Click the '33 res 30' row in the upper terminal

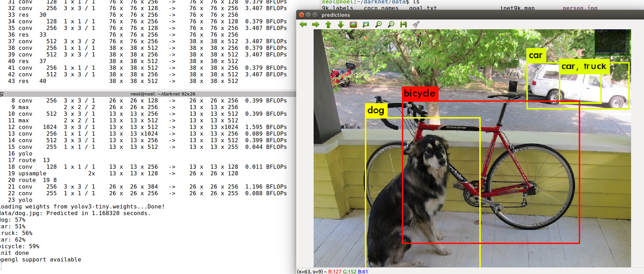[x=123, y=15]
